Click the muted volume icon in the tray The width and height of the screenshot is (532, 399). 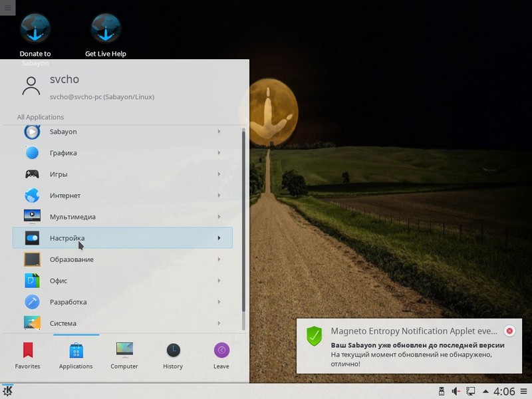pos(456,392)
